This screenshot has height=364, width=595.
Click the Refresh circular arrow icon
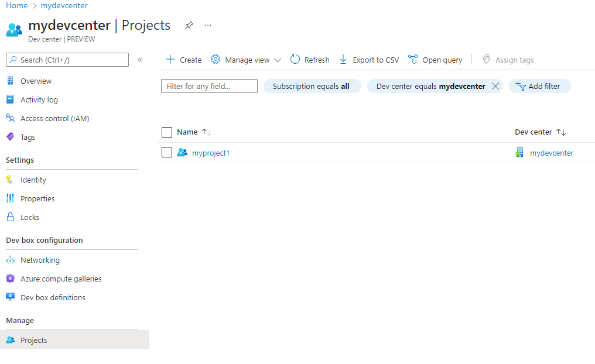click(x=295, y=60)
